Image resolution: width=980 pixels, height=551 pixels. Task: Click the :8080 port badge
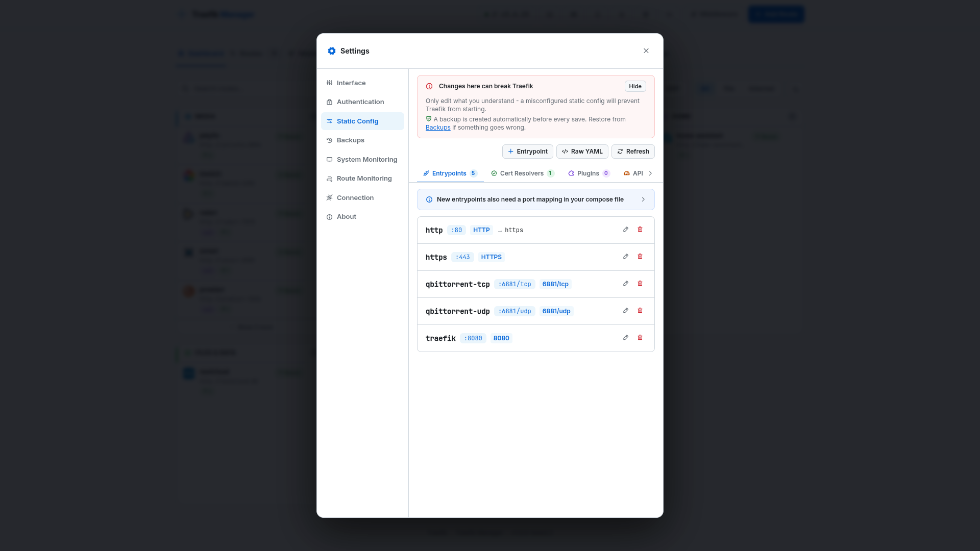(473, 338)
